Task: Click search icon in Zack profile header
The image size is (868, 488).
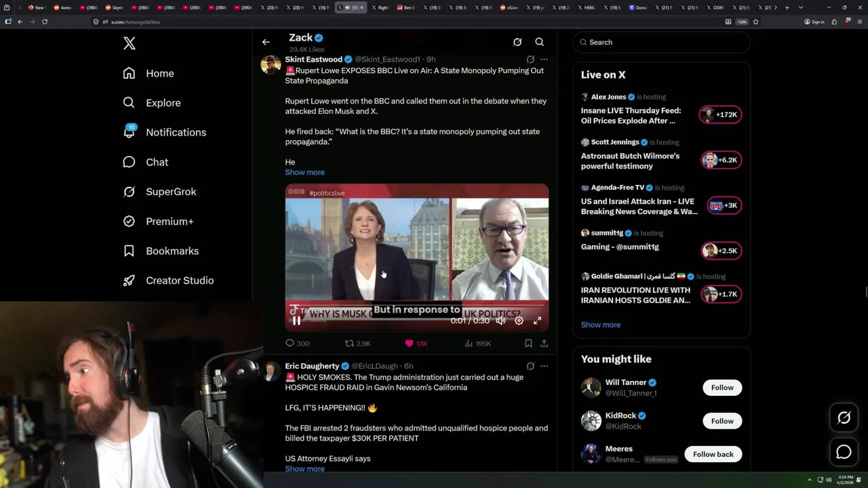Action: [540, 42]
